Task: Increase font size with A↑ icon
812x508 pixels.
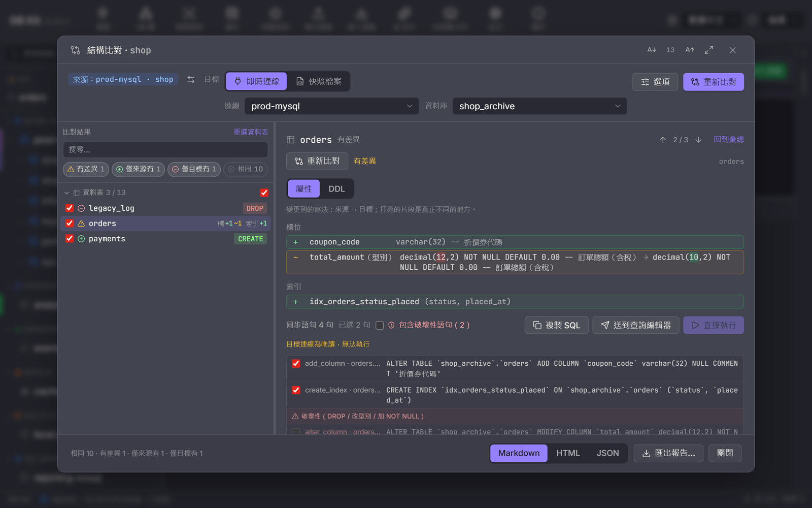Action: pyautogui.click(x=690, y=50)
